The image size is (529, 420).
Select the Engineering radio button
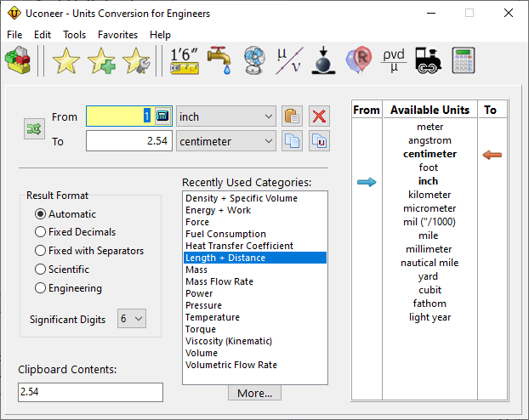tap(40, 288)
